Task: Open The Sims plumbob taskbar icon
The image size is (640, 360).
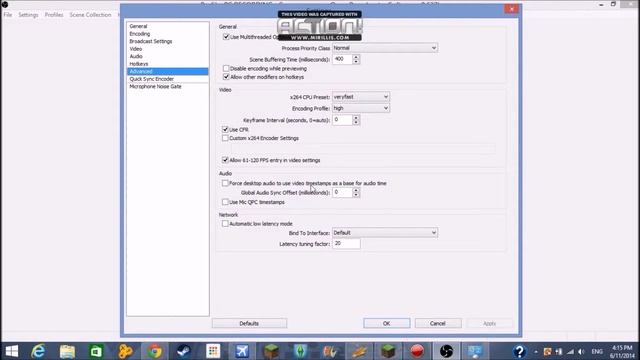Action: (300, 351)
